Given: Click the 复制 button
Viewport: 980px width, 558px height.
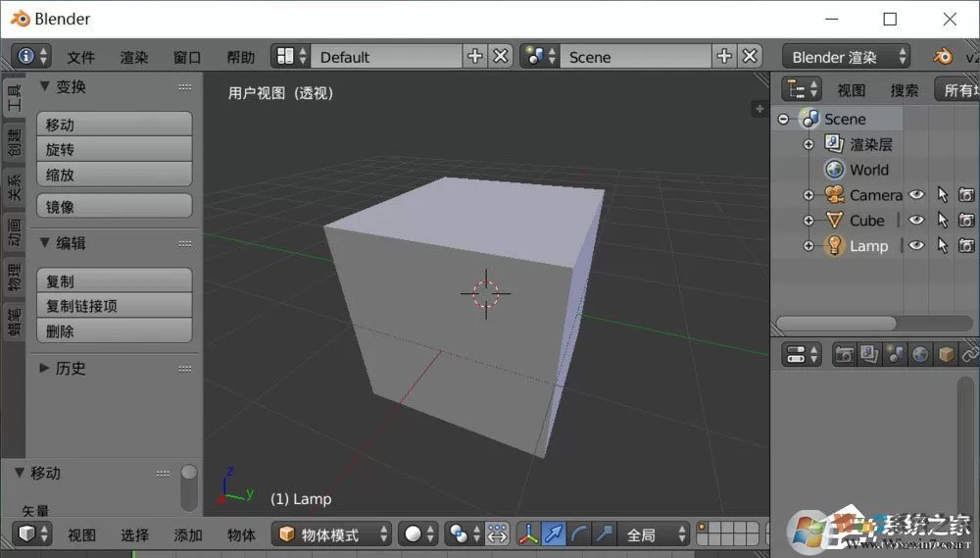Looking at the screenshot, I should pyautogui.click(x=115, y=280).
